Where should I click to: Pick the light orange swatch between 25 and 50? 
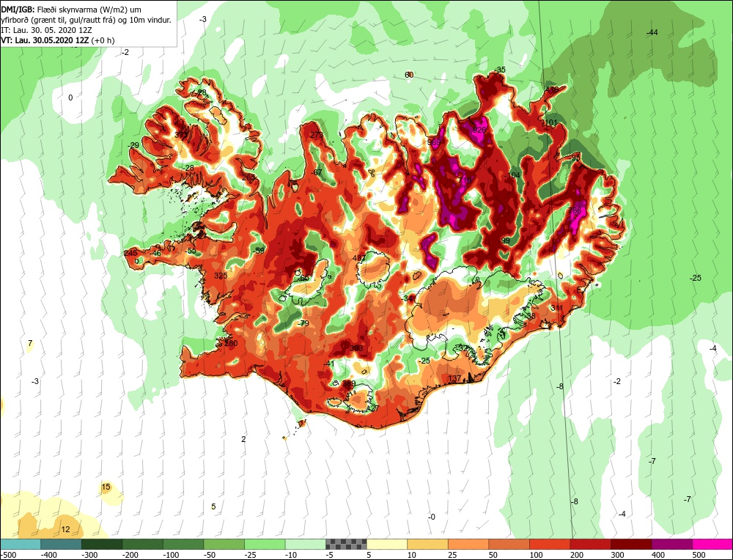[468, 544]
